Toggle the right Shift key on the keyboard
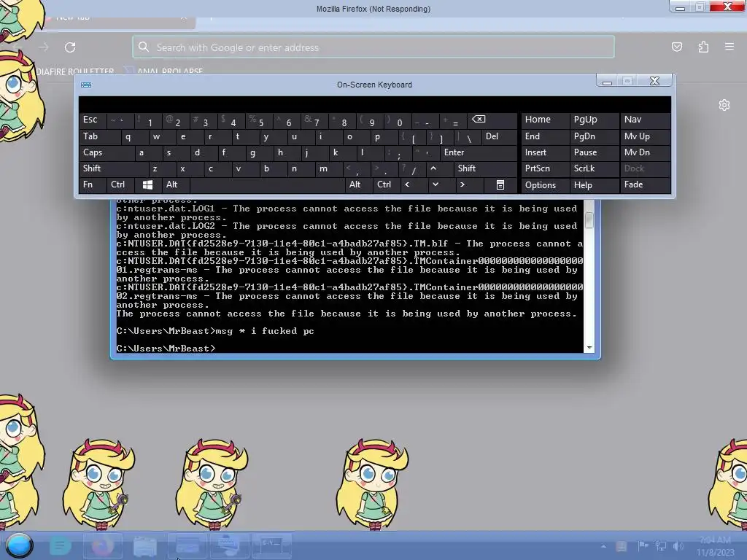The image size is (747, 560). [x=485, y=168]
